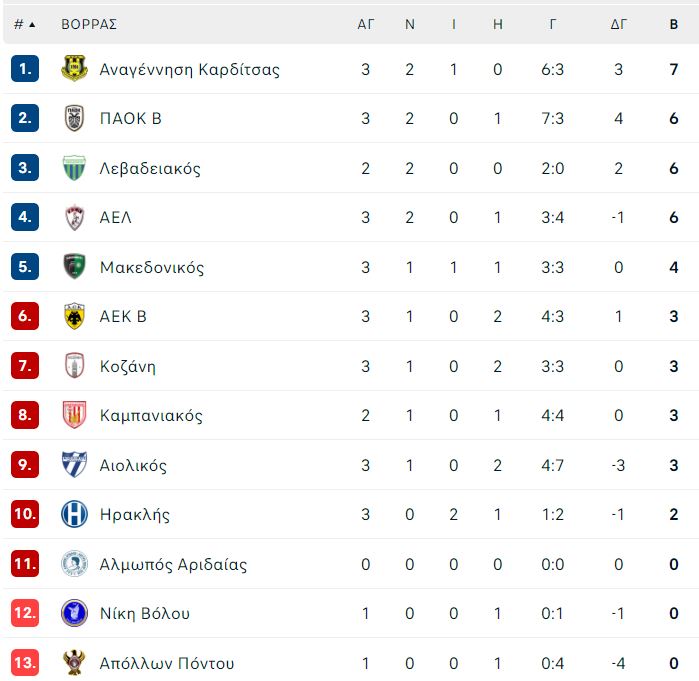
Task: Click the Αιολικός blue striped shield
Action: (x=74, y=464)
